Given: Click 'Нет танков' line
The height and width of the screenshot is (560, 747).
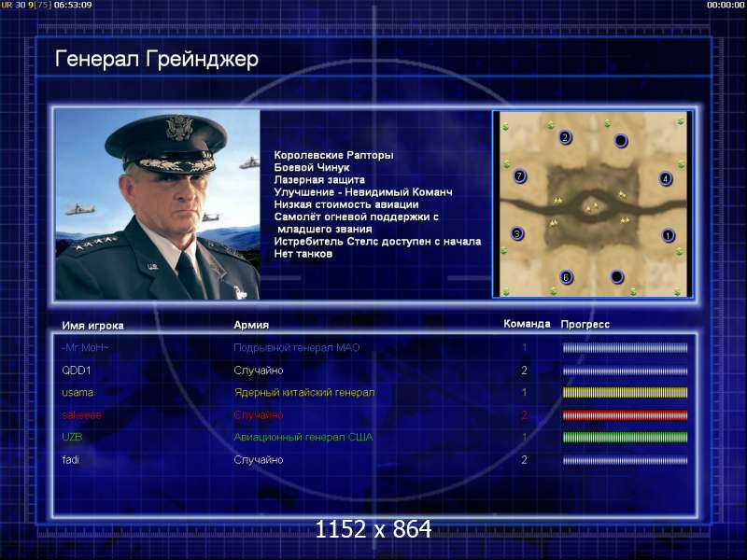Looking at the screenshot, I should click(303, 254).
